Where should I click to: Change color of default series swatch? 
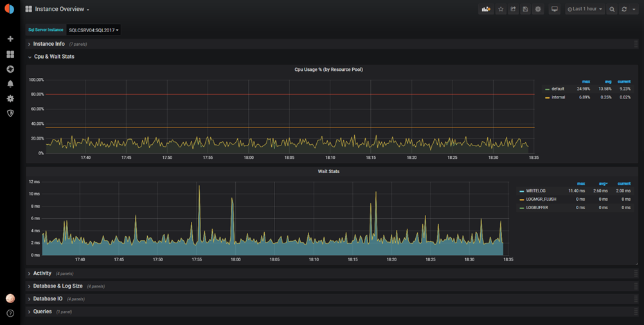[x=547, y=89]
